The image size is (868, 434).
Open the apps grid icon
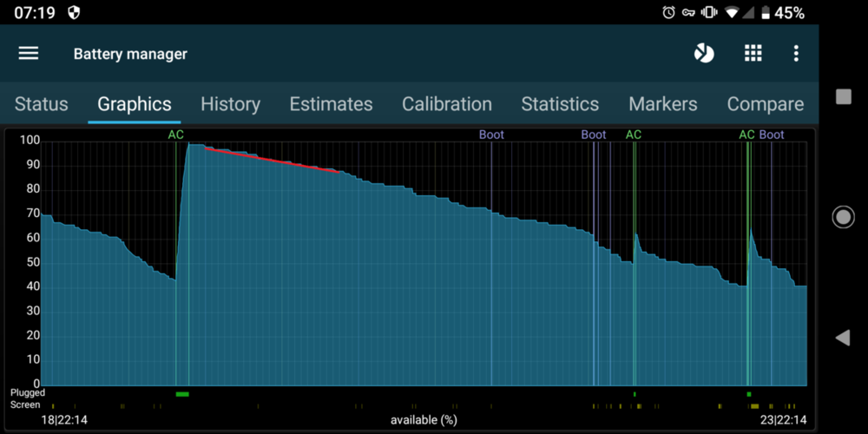click(753, 54)
